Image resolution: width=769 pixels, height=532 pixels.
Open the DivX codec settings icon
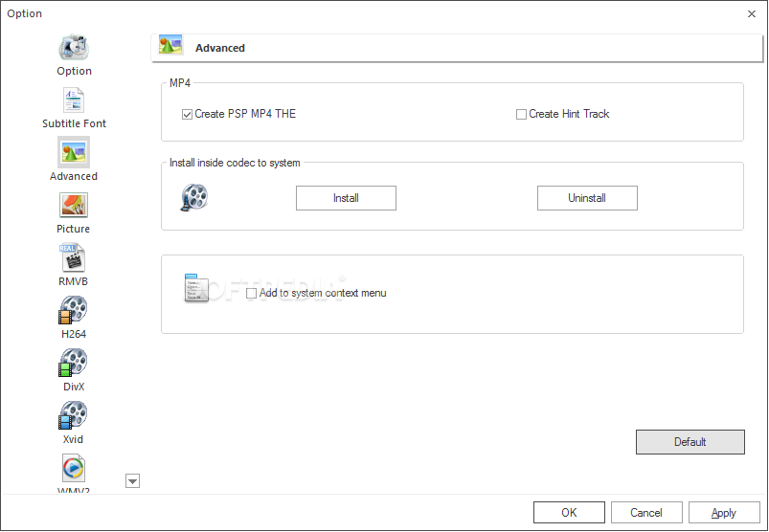coord(73,363)
